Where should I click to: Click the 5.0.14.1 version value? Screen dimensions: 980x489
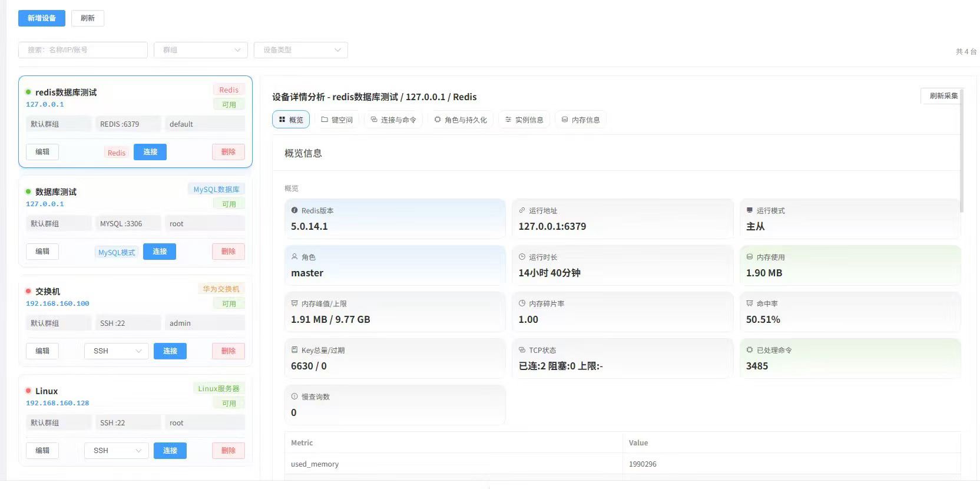[309, 226]
